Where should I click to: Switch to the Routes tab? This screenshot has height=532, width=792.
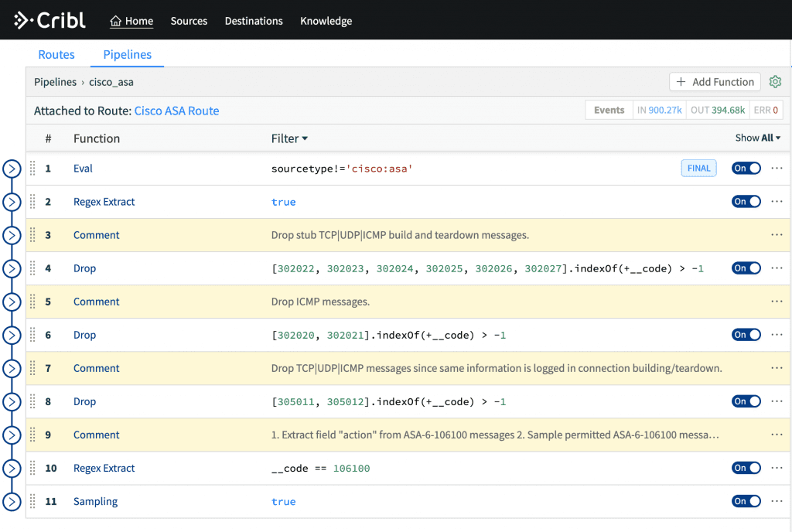(56, 55)
